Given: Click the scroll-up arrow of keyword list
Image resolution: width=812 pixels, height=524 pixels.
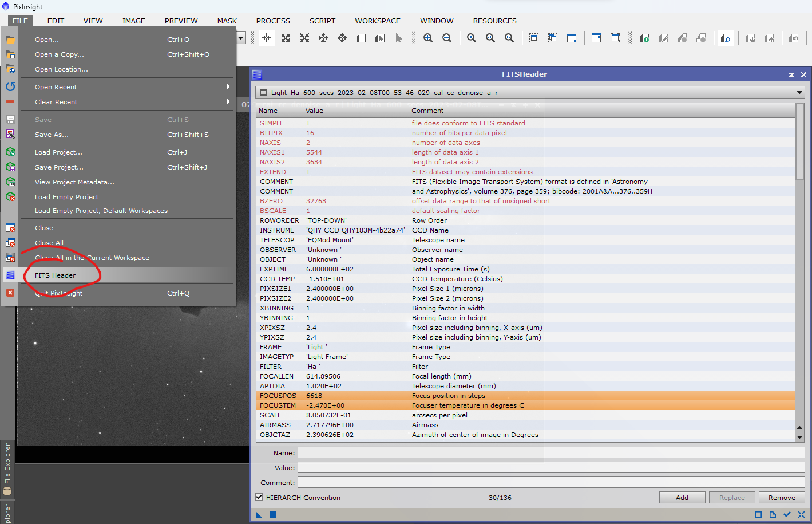Looking at the screenshot, I should tap(799, 427).
